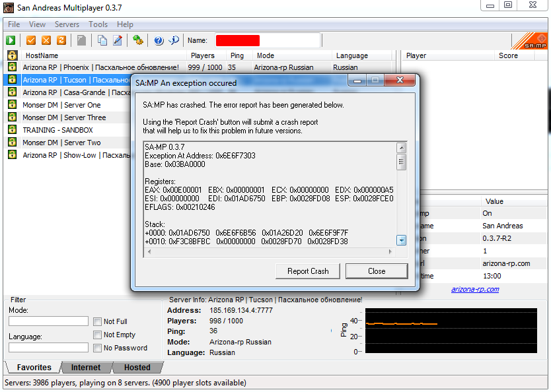Viewport: 551px width, 392px height.
Task: Click the gray master list toolbar icon
Action: tap(81, 40)
